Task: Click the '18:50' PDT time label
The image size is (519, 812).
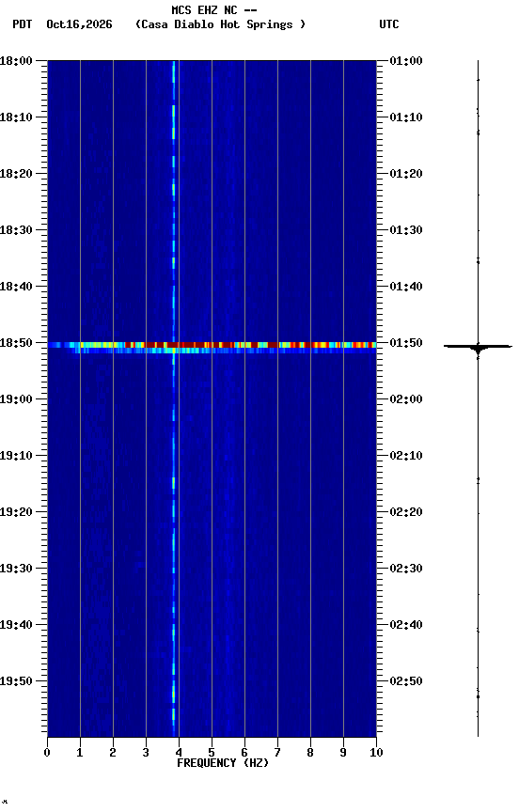Action: pos(16,343)
